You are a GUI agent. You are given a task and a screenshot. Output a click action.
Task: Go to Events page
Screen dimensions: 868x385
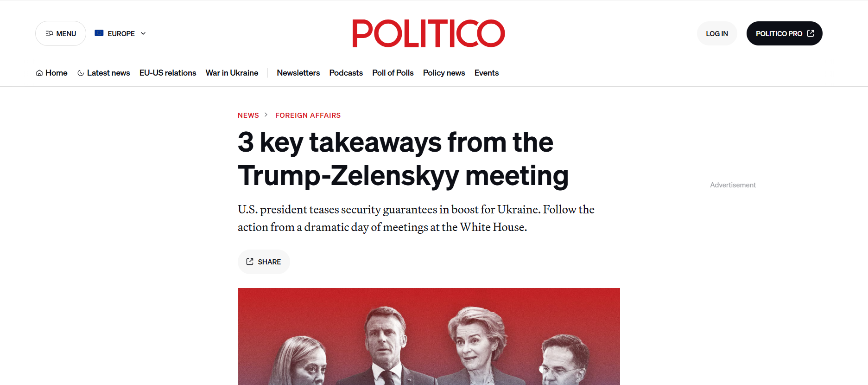pyautogui.click(x=486, y=73)
